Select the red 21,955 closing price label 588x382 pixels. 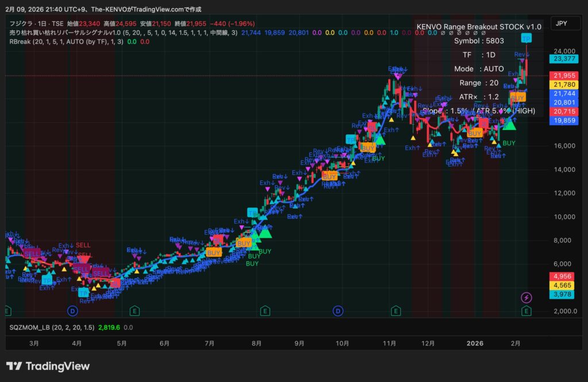tap(562, 76)
